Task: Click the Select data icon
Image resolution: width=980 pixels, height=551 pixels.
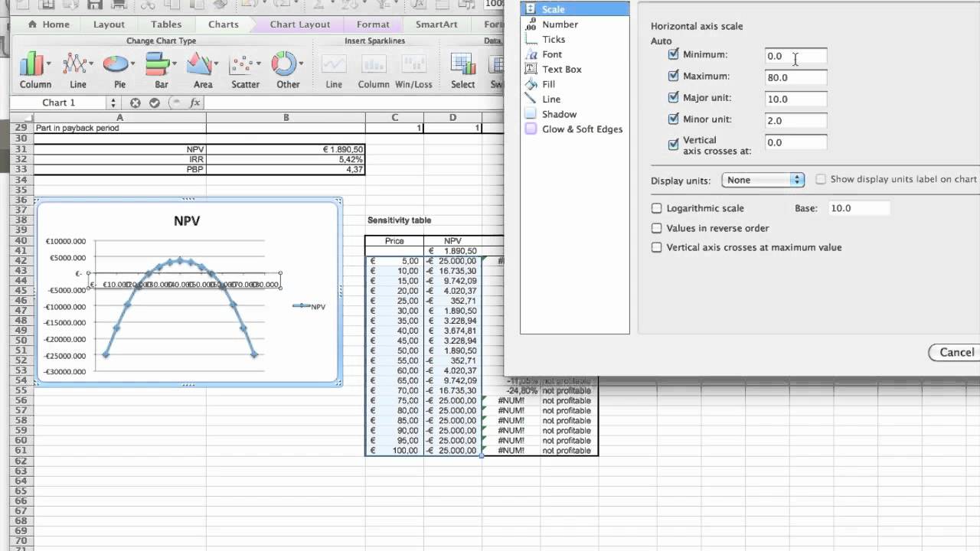Action: click(x=462, y=64)
